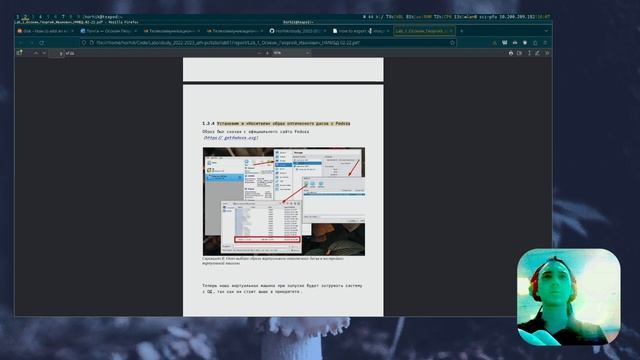This screenshot has height=360, width=640.
Task: Open a new Firefox tab
Action: (x=462, y=31)
